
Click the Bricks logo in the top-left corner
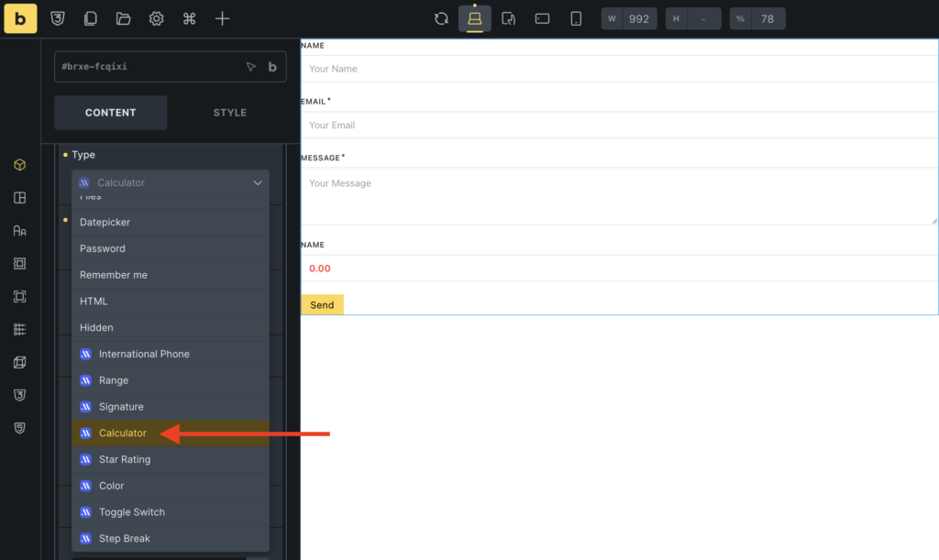click(20, 18)
